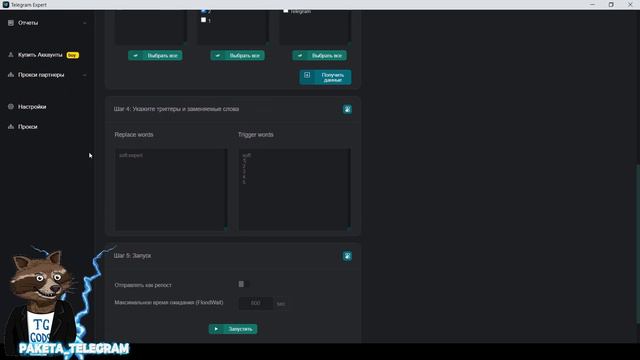This screenshot has height=360, width=640.
Task: Click the Telegram Expert app icon in the title bar
Action: pyautogui.click(x=6, y=4)
